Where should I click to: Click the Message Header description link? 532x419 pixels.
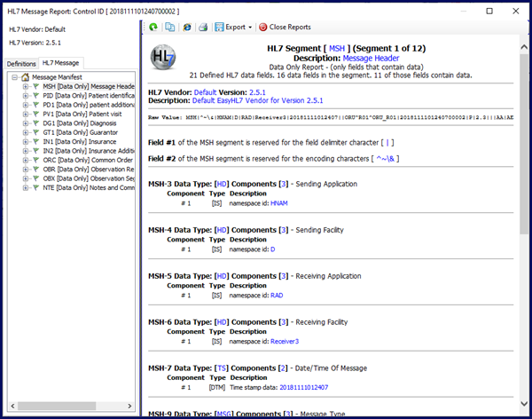(x=371, y=58)
